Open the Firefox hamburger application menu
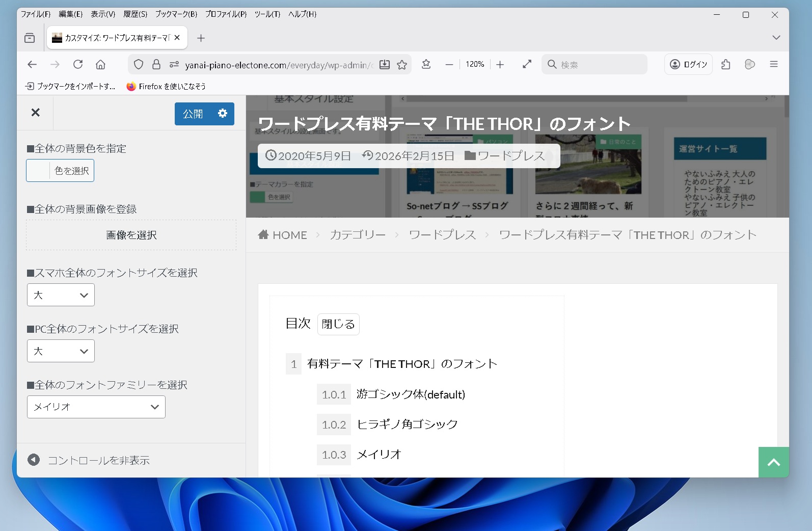Screen dimensions: 812x531 (x=773, y=65)
